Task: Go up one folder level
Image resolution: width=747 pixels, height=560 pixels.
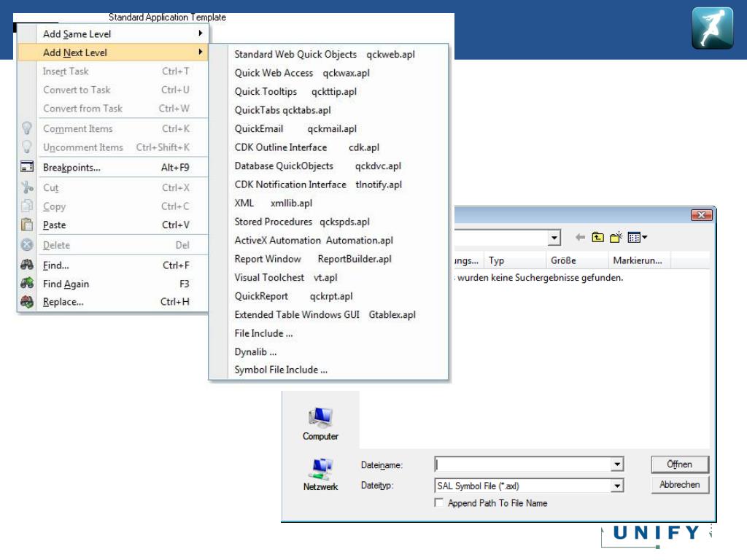Action: pyautogui.click(x=597, y=237)
